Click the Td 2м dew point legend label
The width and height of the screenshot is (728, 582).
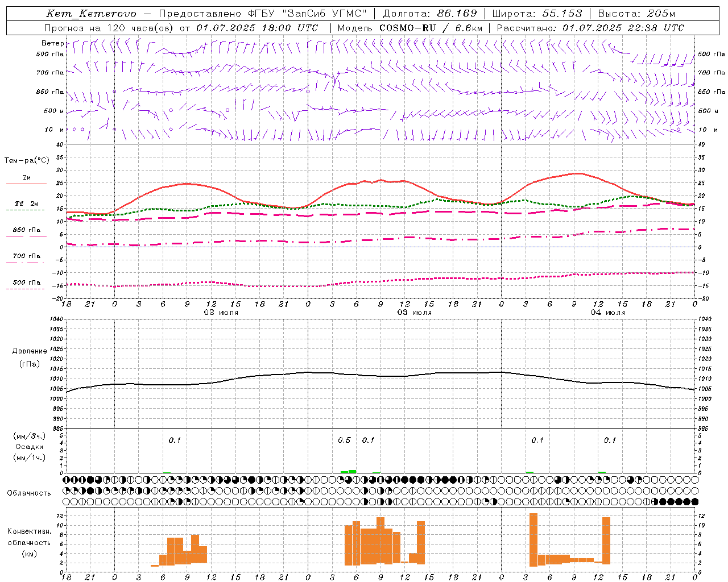(27, 203)
